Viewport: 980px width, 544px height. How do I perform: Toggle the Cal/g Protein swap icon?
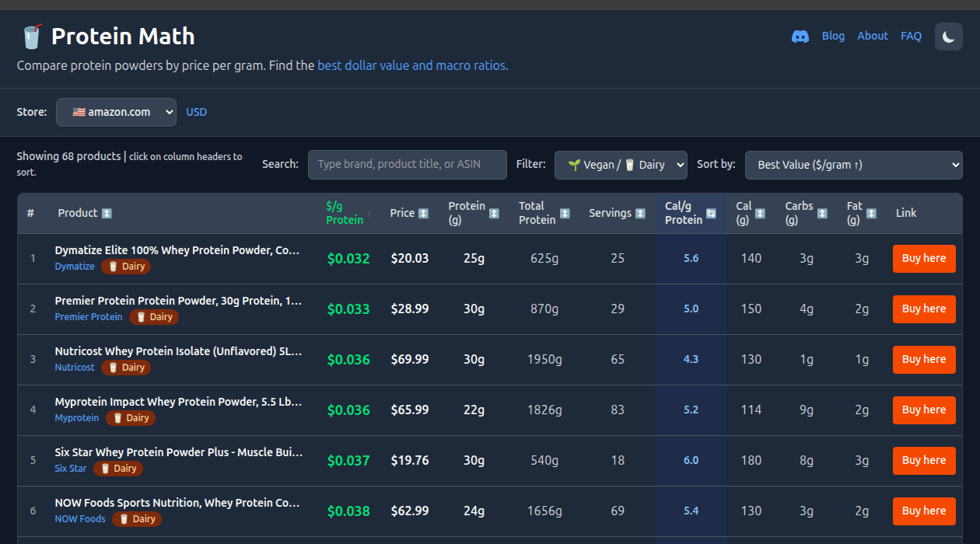711,213
